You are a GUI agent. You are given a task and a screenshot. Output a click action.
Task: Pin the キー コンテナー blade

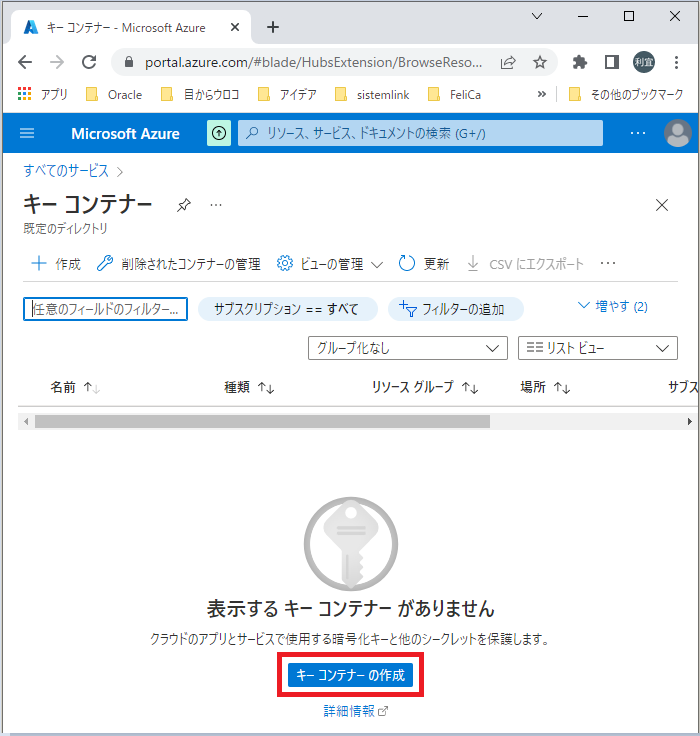[184, 205]
